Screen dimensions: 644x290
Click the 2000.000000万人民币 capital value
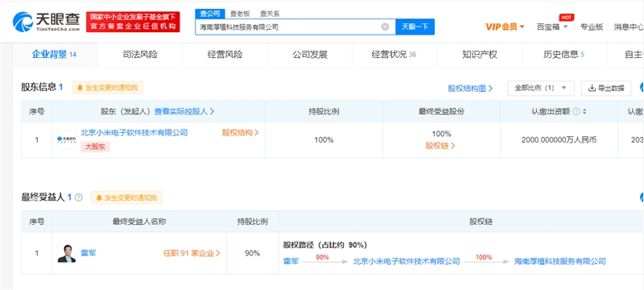[x=559, y=139]
